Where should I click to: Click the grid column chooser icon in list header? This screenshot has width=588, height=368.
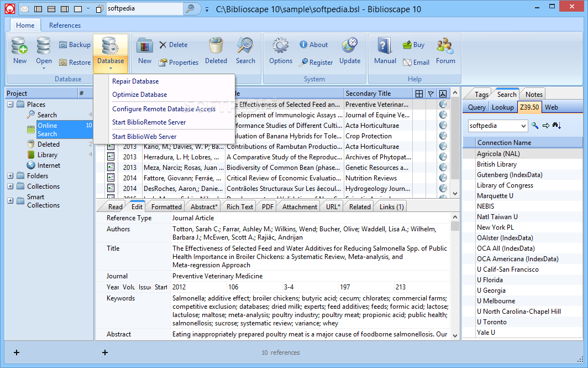coord(419,94)
